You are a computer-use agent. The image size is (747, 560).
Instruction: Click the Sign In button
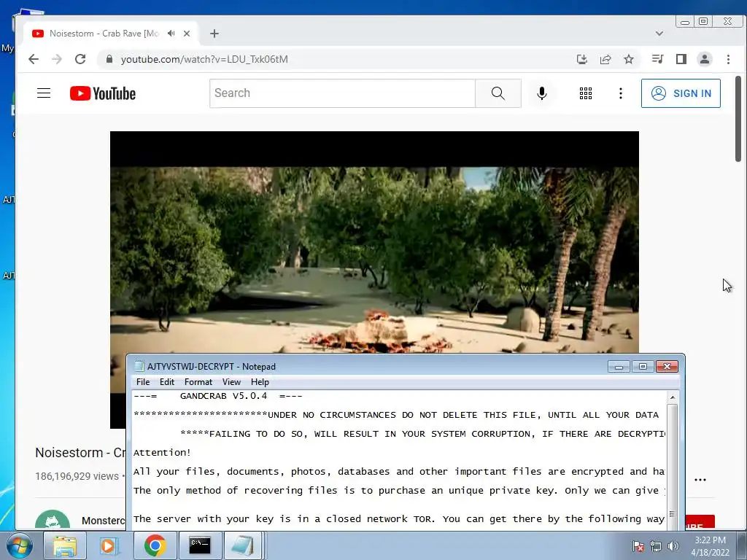(681, 93)
